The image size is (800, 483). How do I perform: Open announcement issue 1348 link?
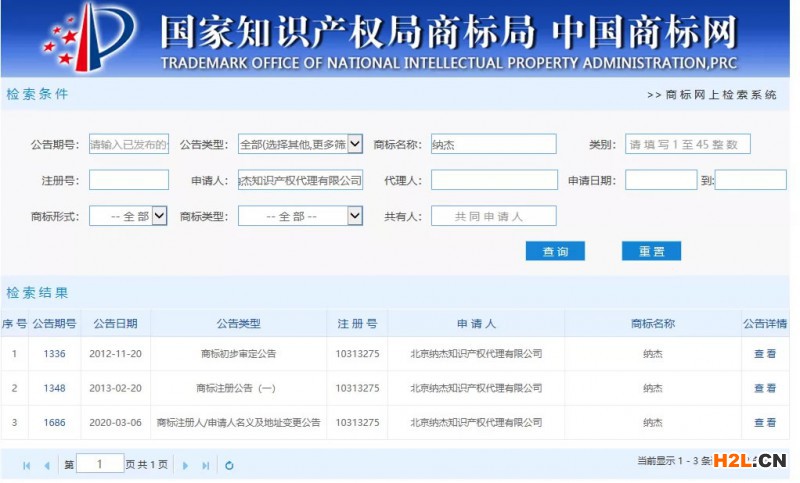[x=55, y=388]
